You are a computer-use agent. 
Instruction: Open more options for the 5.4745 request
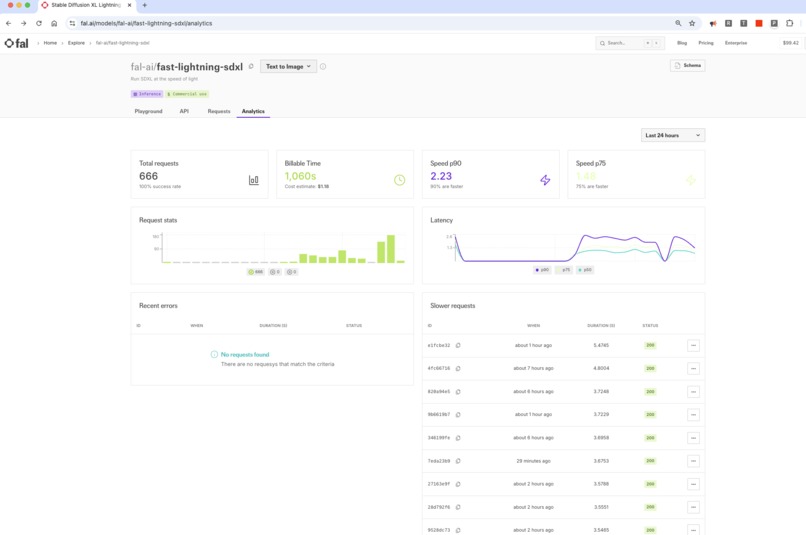693,345
